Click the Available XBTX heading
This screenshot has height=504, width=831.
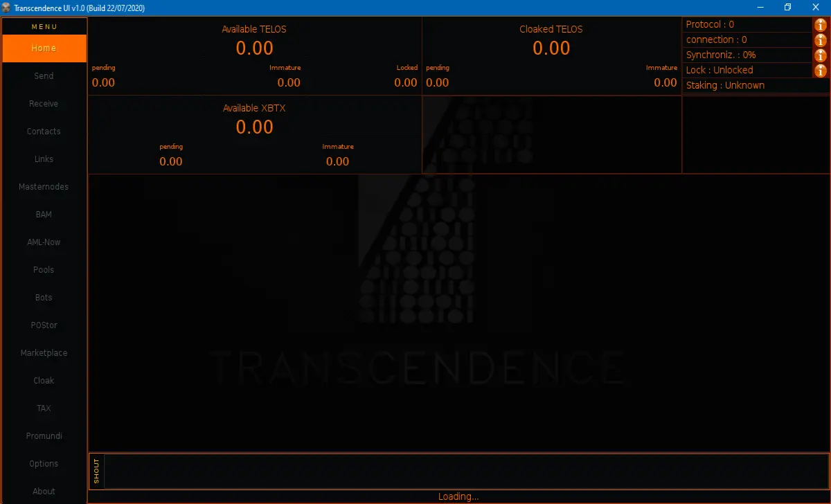point(254,108)
